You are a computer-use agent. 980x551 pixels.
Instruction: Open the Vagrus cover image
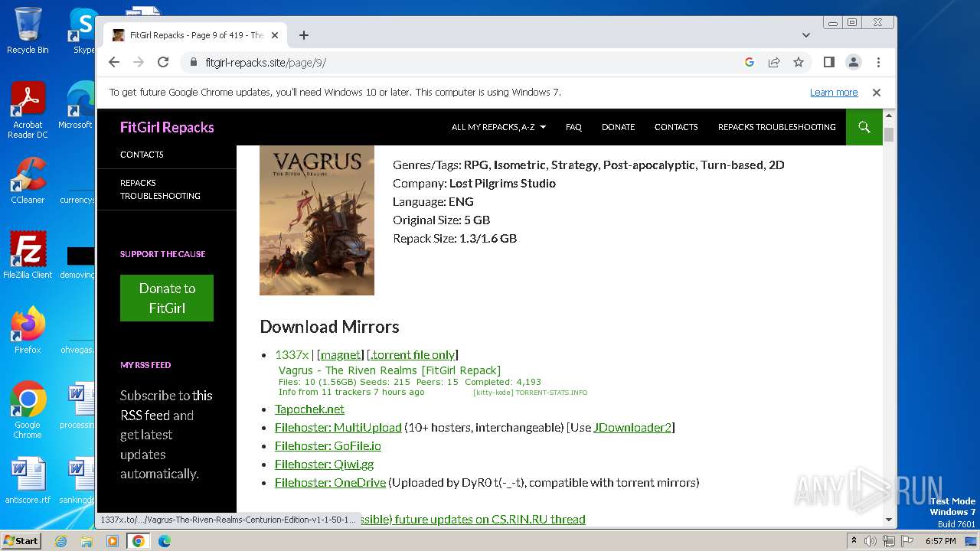317,220
